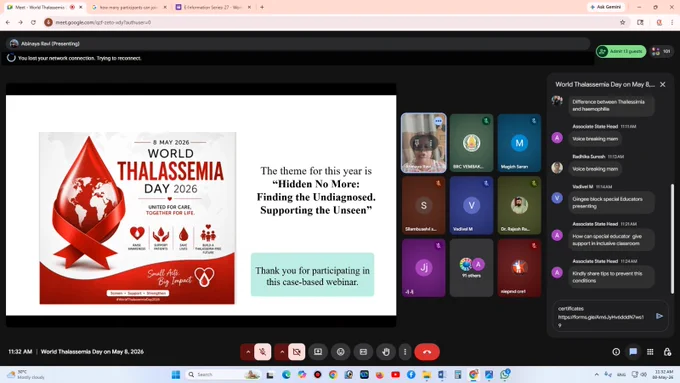Close the in-call messages panel
The height and width of the screenshot is (383, 680).
(x=662, y=85)
